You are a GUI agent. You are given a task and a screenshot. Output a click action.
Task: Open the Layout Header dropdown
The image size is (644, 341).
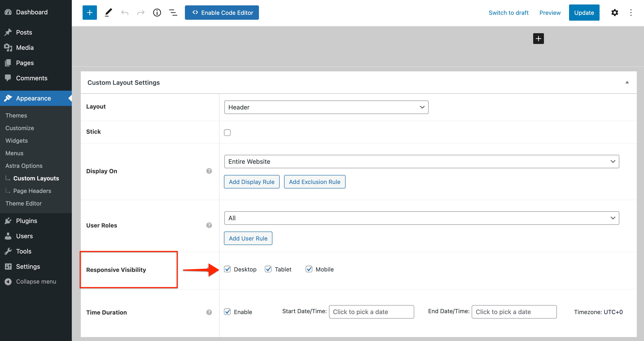tap(326, 107)
